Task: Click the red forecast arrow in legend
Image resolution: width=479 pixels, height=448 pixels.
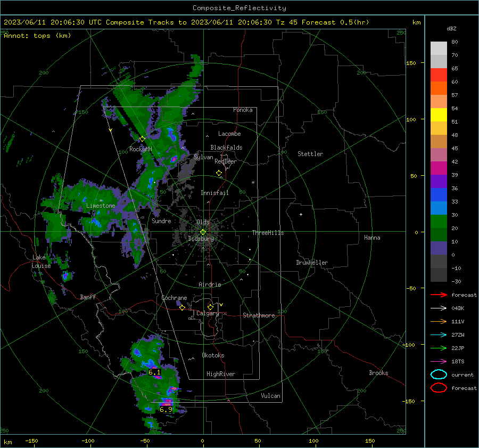Action: point(439,295)
